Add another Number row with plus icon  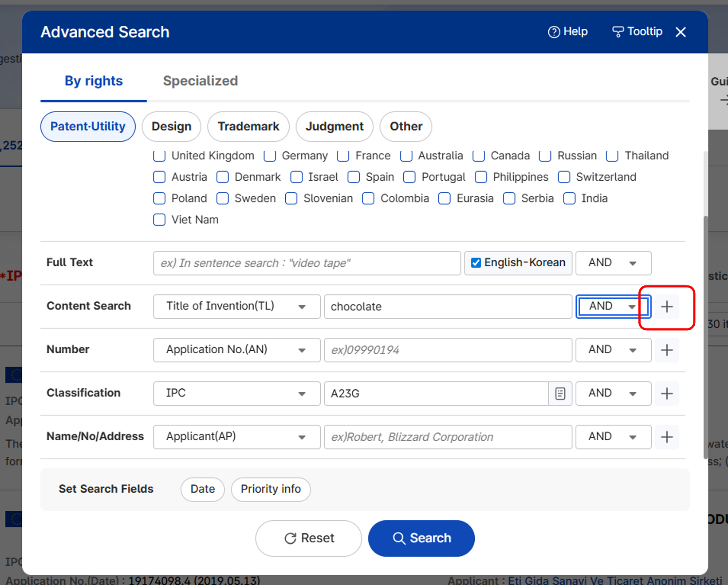pyautogui.click(x=667, y=350)
